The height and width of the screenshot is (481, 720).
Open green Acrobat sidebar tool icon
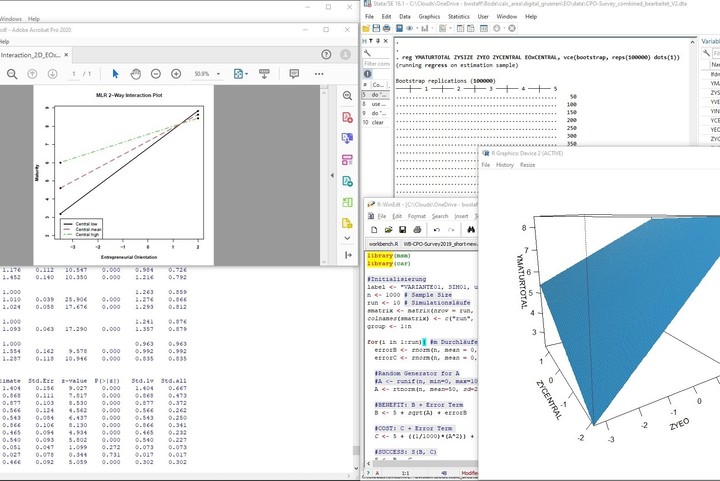point(348,202)
